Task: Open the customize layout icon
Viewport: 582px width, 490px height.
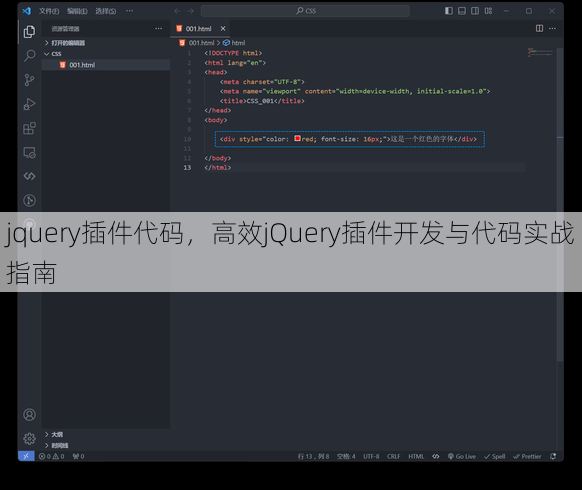Action: click(488, 11)
